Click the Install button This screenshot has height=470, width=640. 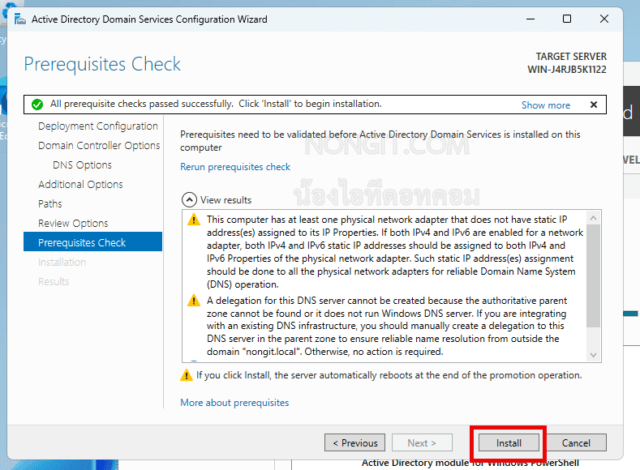click(x=509, y=443)
